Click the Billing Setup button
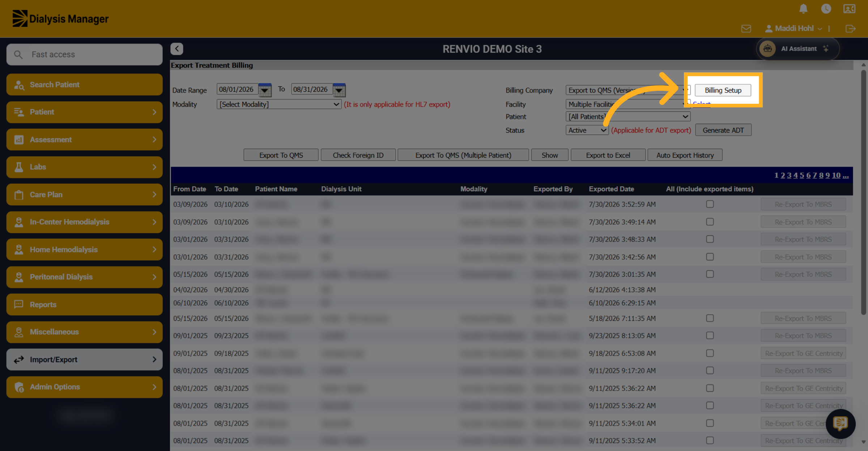This screenshot has width=868, height=451. (x=723, y=90)
